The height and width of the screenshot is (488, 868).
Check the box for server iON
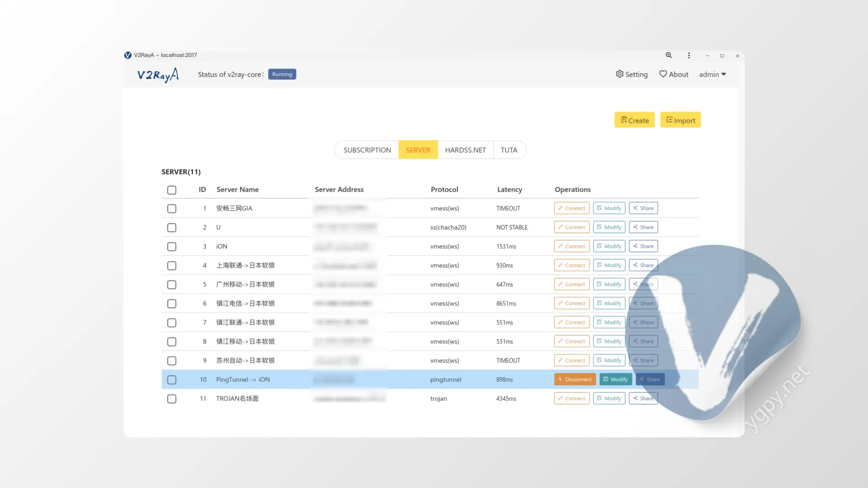coord(172,247)
